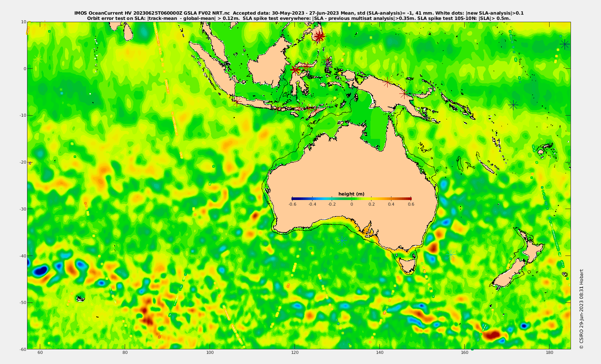Click the green center of the height colorbar
The image size is (601, 364).
(x=352, y=199)
